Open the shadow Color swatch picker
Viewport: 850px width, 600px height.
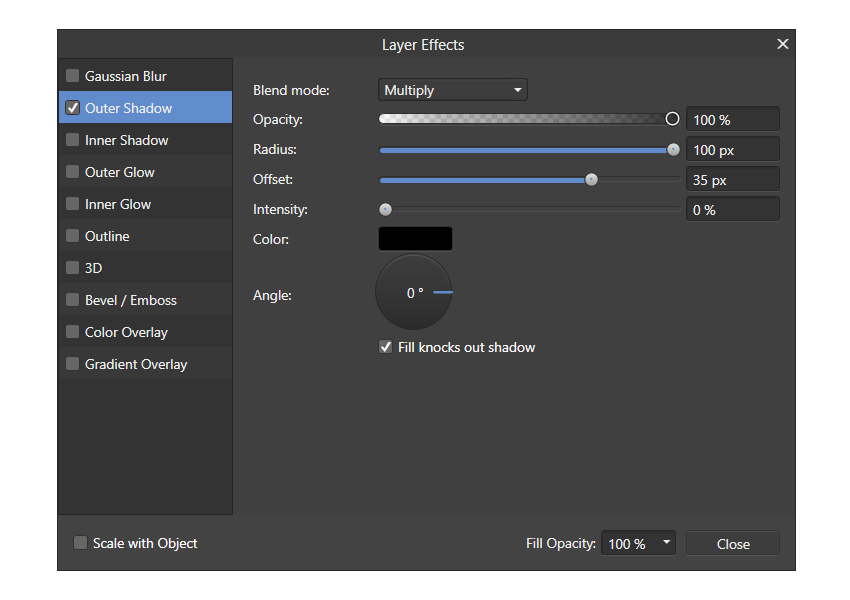(x=414, y=238)
